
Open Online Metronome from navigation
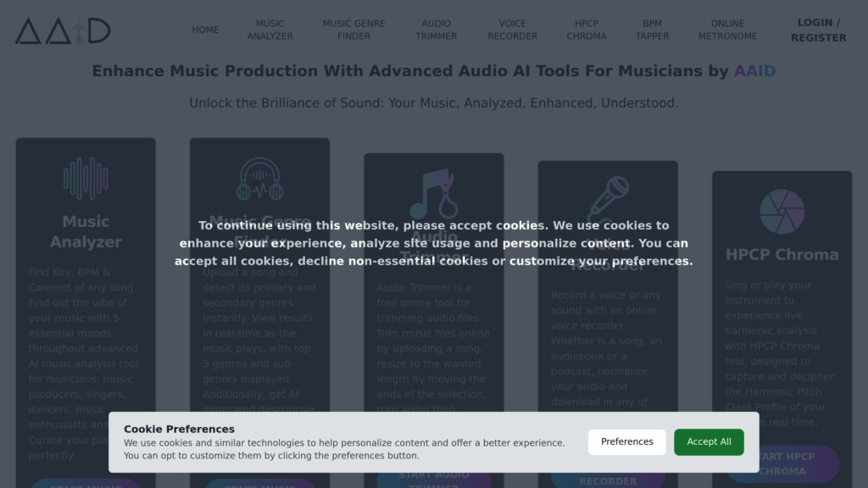pos(727,30)
